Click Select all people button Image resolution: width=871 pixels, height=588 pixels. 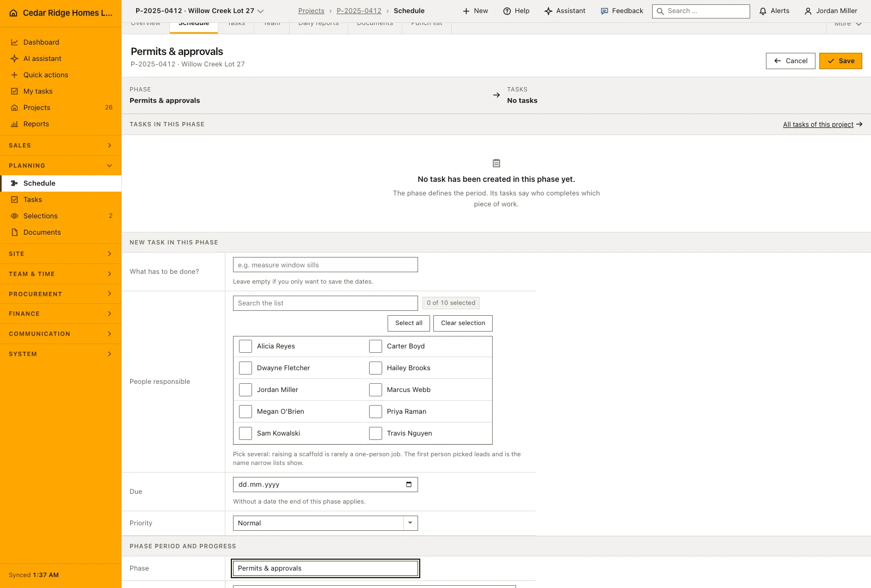pyautogui.click(x=409, y=323)
